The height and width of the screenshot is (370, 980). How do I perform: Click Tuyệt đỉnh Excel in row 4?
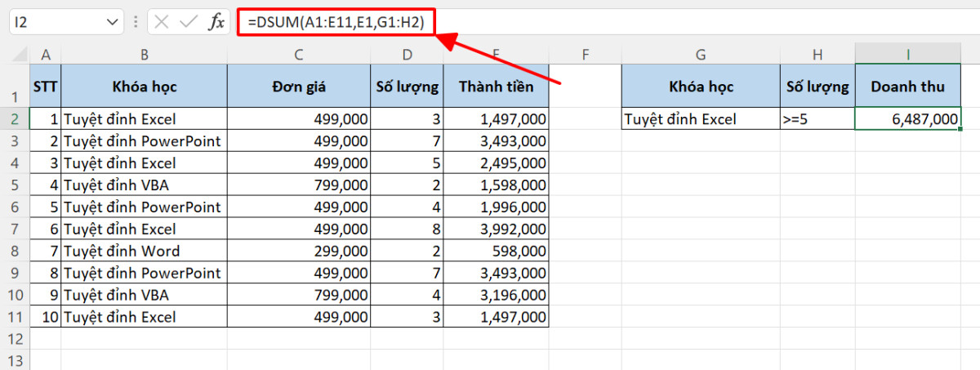(x=144, y=163)
